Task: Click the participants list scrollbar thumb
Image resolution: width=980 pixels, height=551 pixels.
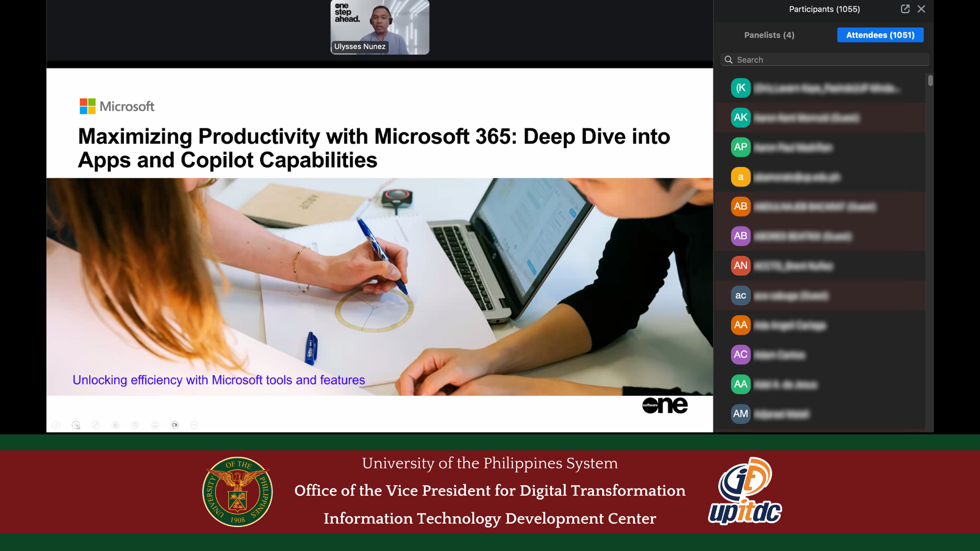Action: tap(930, 80)
